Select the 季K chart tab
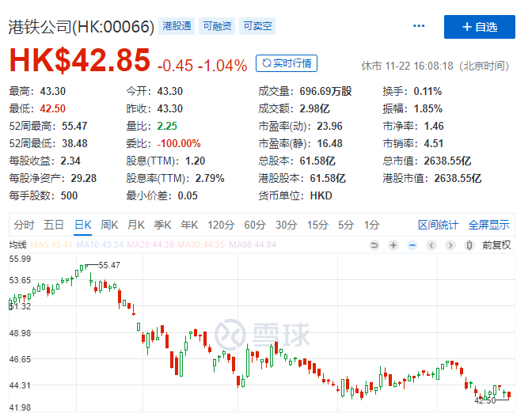The image size is (532, 413). [162, 225]
